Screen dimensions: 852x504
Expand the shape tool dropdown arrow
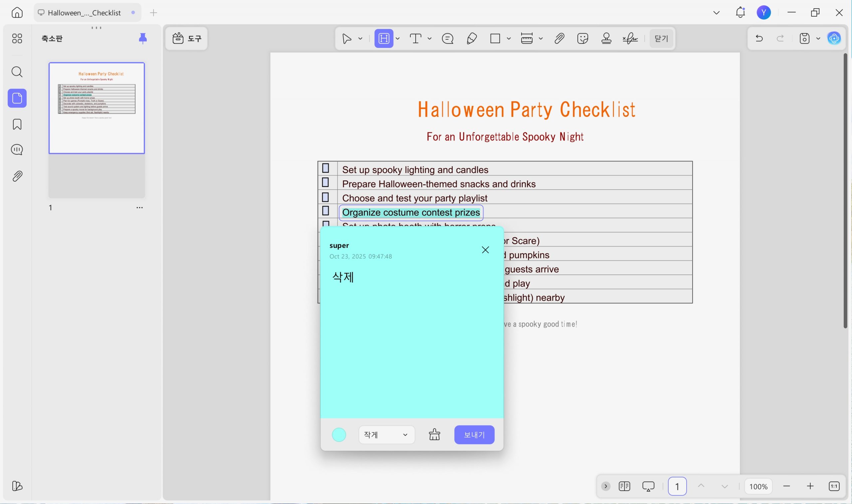point(509,38)
